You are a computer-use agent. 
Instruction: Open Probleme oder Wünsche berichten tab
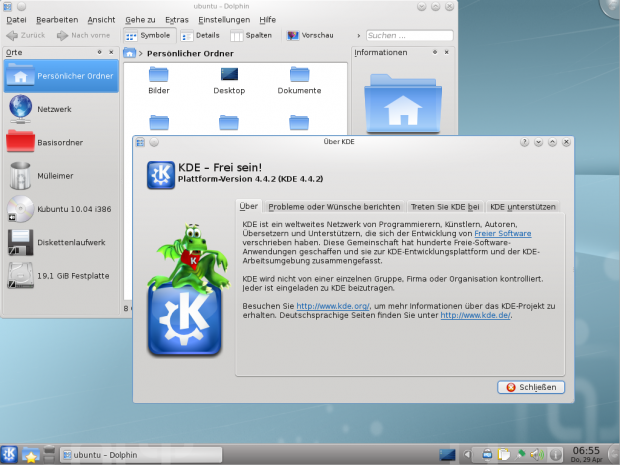(x=334, y=207)
